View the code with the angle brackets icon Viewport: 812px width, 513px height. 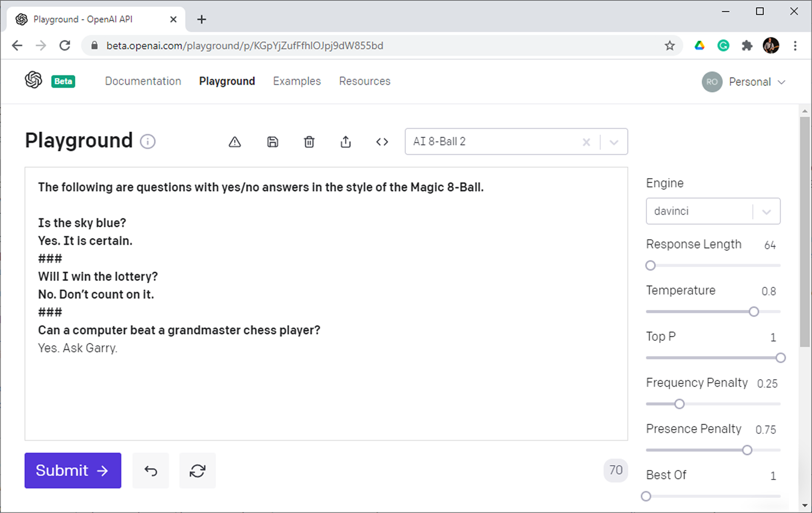[x=382, y=142]
